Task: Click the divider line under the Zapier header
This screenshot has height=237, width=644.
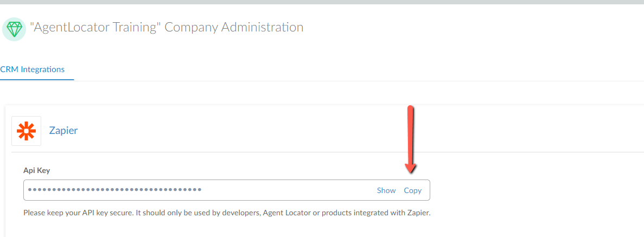Action: [x=328, y=152]
